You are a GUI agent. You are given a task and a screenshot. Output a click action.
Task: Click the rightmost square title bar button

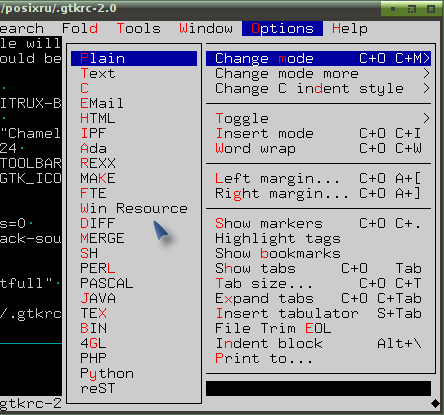point(431,9)
